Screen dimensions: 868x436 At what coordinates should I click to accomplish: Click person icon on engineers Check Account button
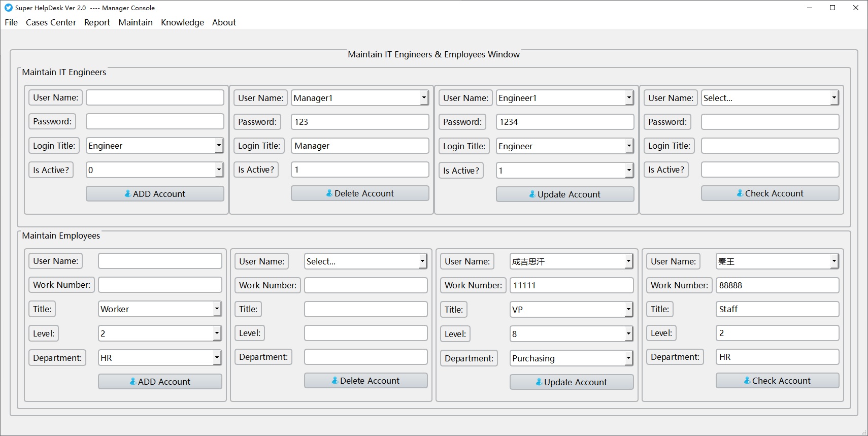tap(740, 193)
